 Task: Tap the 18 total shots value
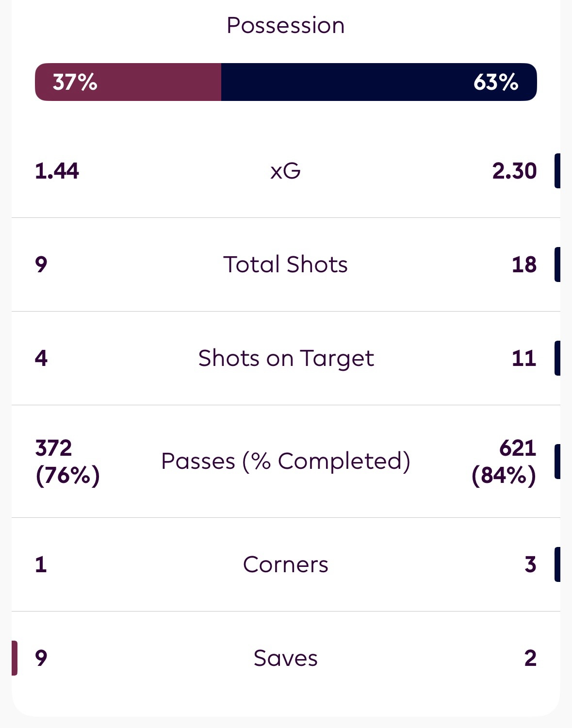click(x=524, y=265)
